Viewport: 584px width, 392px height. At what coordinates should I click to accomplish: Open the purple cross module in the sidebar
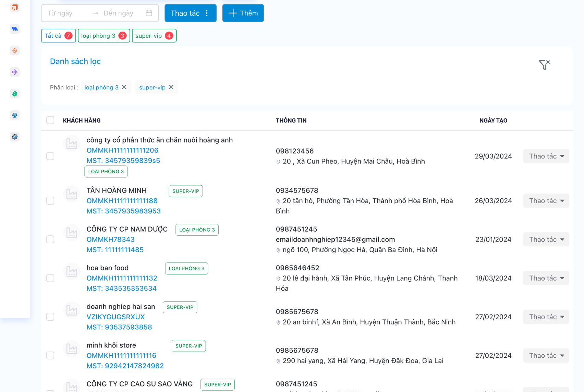[14, 72]
